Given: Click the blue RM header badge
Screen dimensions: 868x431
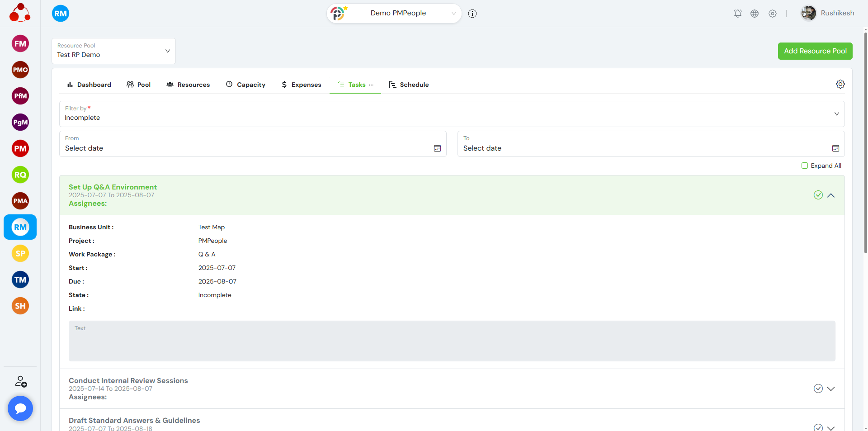Looking at the screenshot, I should click(61, 14).
